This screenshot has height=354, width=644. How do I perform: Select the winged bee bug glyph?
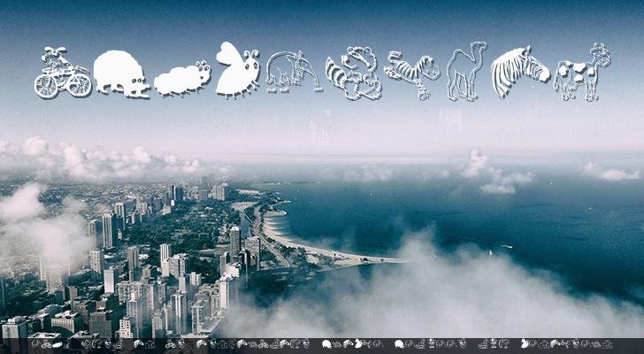237,72
